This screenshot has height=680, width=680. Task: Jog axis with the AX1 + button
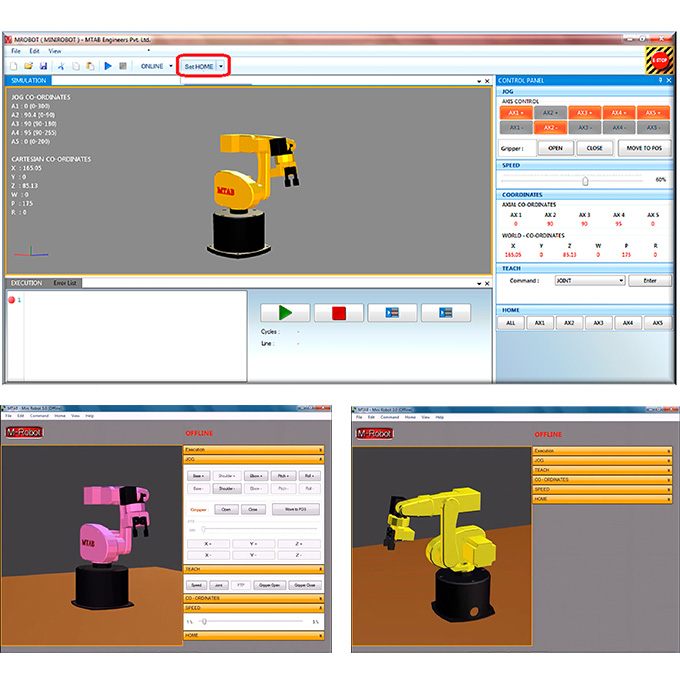tap(516, 113)
